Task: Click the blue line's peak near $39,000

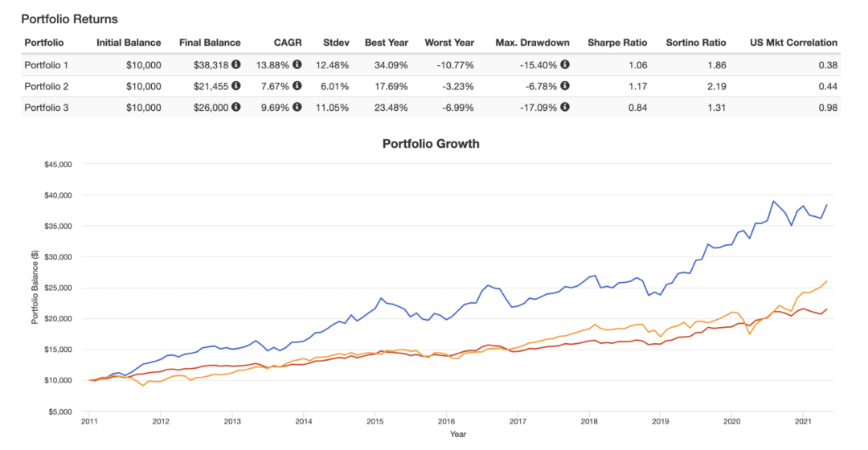Action: pos(773,202)
